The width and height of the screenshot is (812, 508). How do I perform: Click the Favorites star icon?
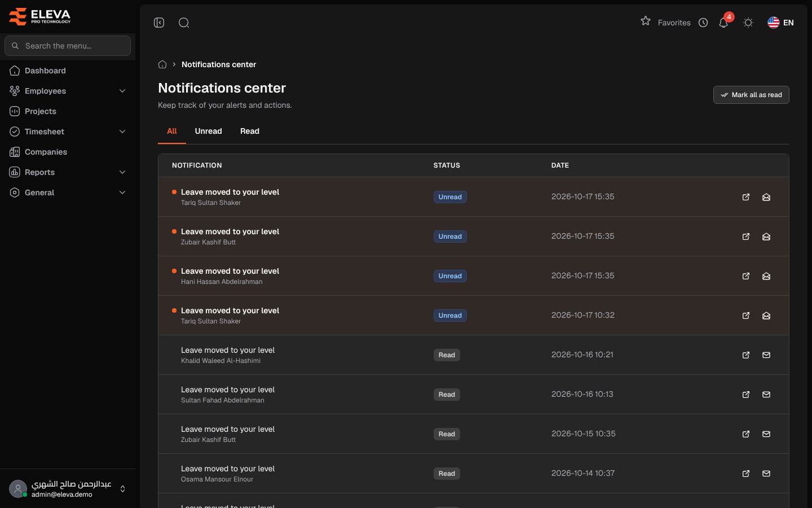(646, 21)
